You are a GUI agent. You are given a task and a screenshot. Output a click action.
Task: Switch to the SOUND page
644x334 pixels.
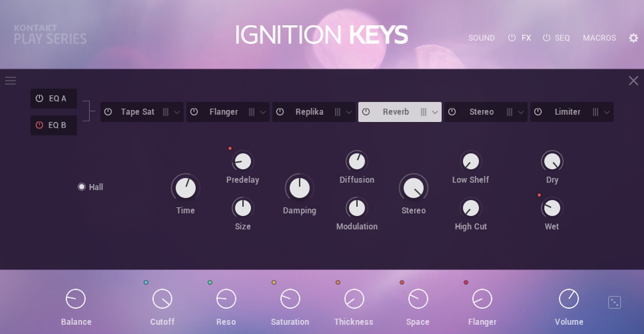click(x=481, y=38)
